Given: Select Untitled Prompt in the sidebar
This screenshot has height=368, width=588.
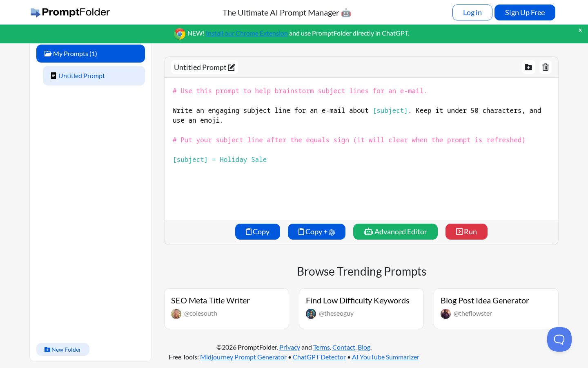Looking at the screenshot, I should coord(94,76).
